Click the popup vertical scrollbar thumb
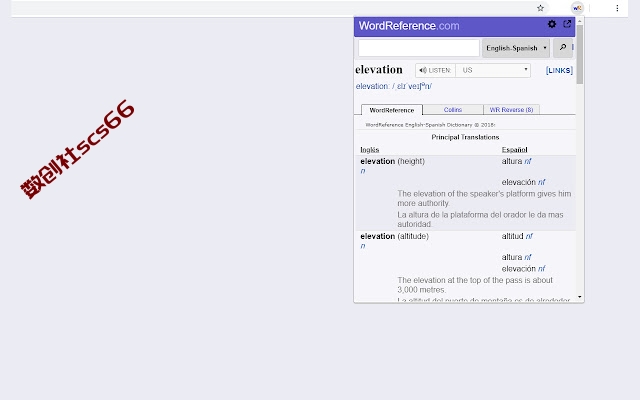 click(580, 55)
